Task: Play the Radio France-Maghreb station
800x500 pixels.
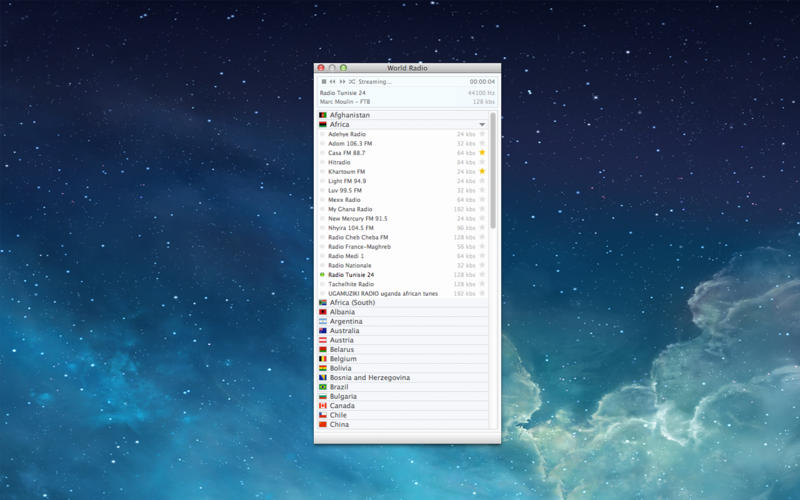Action: tap(359, 247)
